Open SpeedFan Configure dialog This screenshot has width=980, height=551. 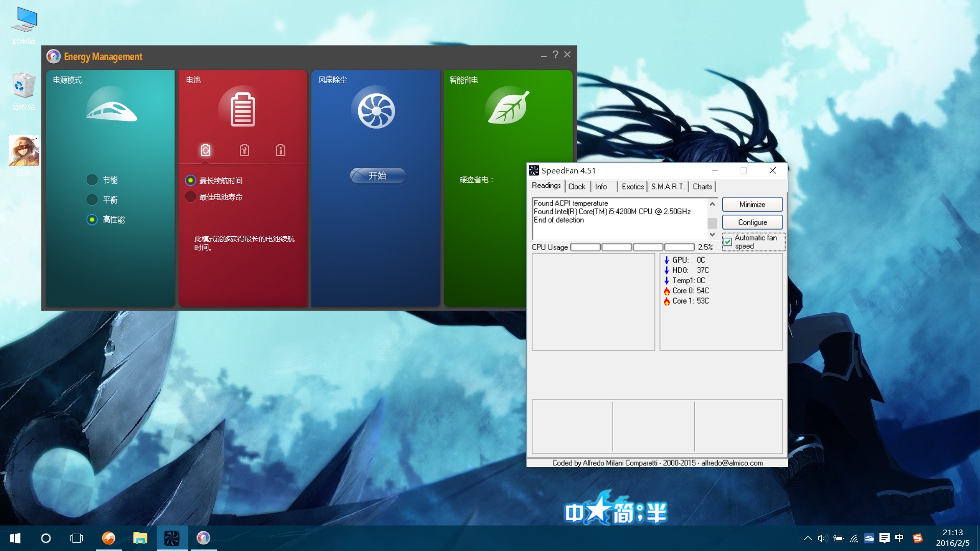[x=752, y=222]
